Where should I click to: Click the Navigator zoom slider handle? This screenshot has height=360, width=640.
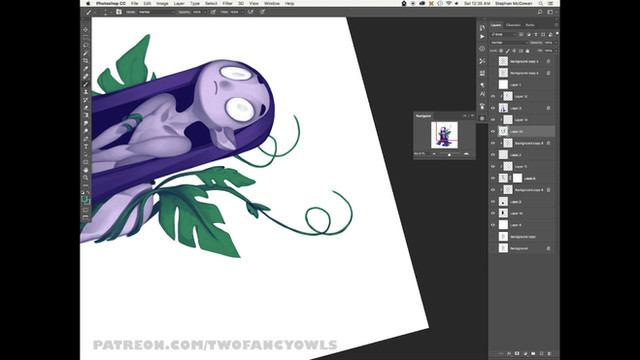(x=449, y=154)
